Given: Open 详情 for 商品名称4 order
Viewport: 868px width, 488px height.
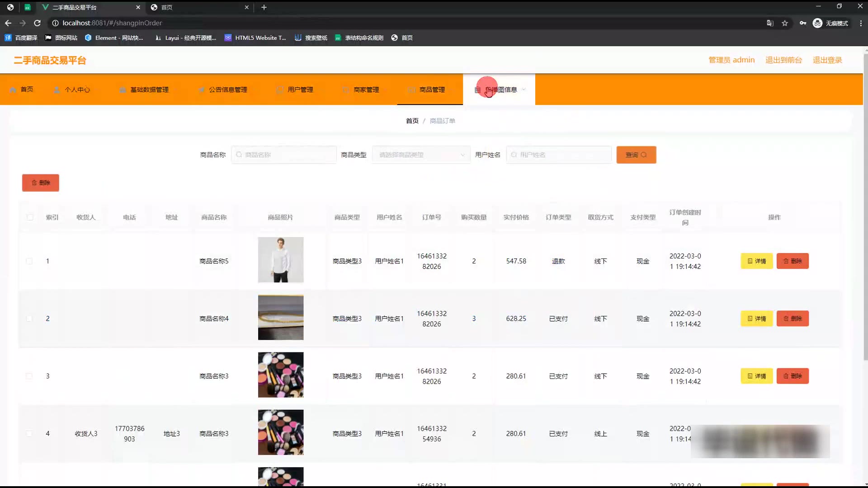Looking at the screenshot, I should pos(757,319).
